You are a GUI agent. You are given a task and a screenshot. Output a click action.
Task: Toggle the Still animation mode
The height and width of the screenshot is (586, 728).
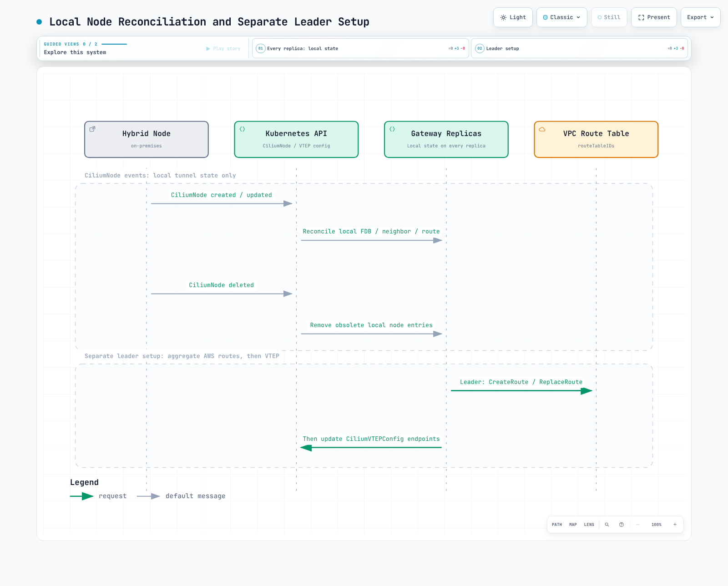[609, 17]
